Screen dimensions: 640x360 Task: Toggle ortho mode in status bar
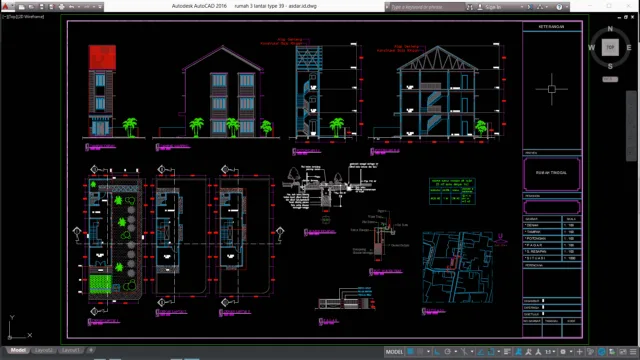(x=437, y=352)
